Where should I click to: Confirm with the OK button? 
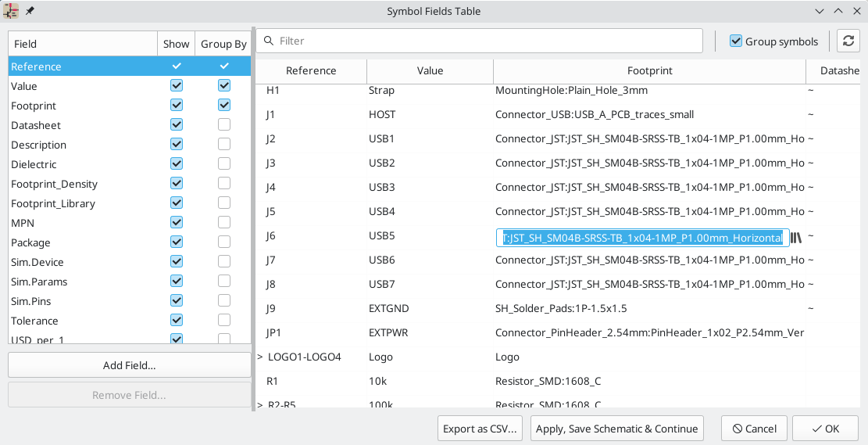click(x=825, y=429)
